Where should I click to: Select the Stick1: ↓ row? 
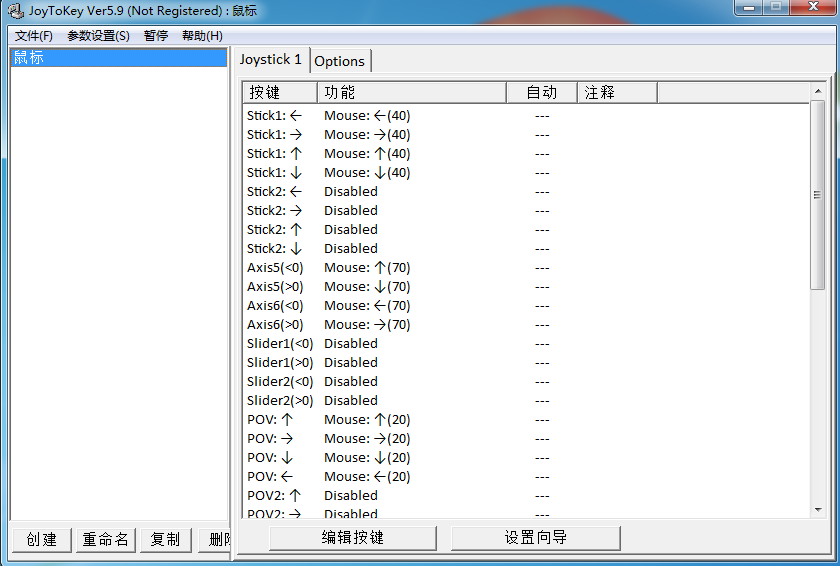[526, 172]
